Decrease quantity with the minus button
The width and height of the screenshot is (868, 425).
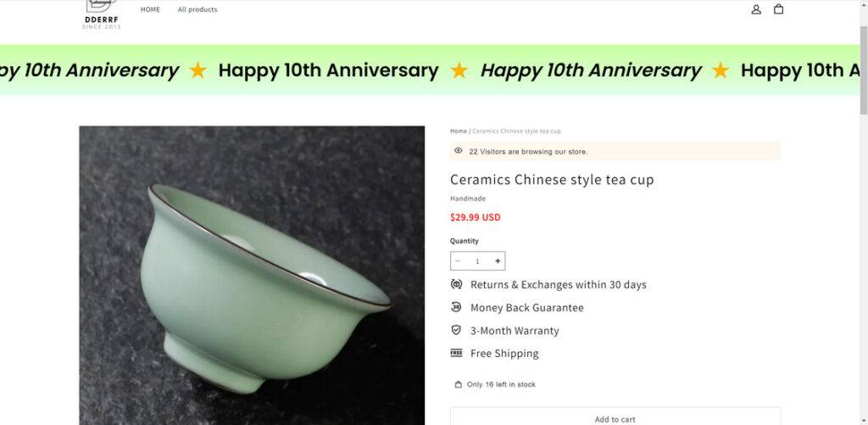458,261
